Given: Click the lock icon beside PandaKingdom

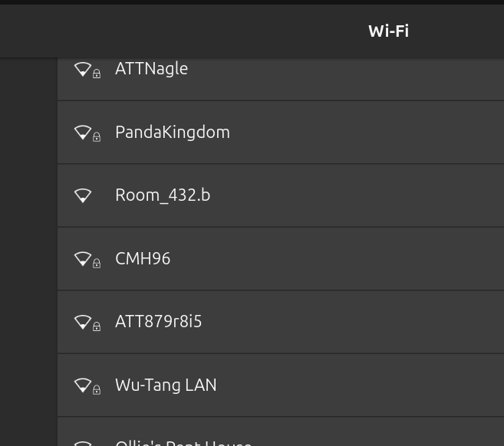Looking at the screenshot, I should [x=97, y=137].
